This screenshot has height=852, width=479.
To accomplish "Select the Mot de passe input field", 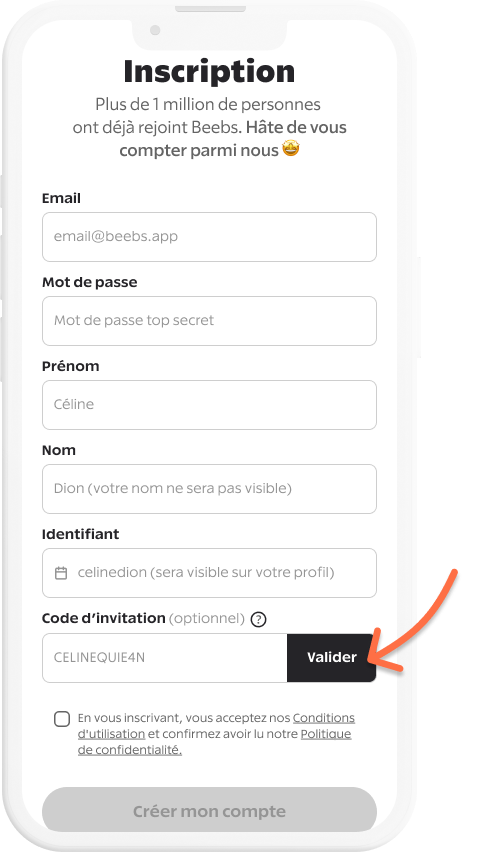I will click(x=209, y=321).
